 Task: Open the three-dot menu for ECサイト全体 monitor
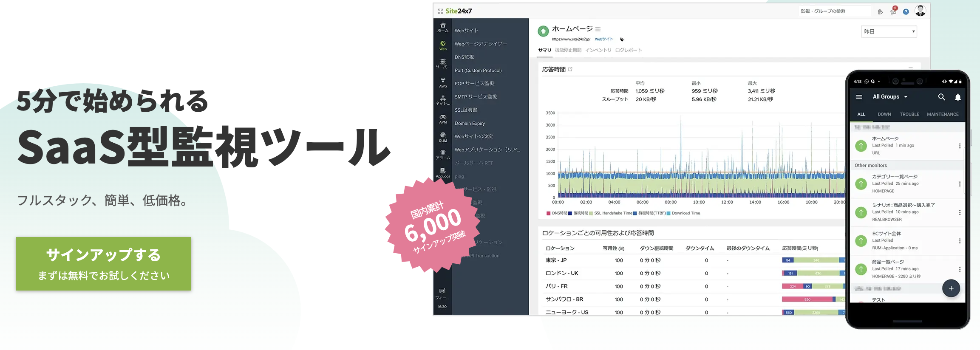point(960,241)
